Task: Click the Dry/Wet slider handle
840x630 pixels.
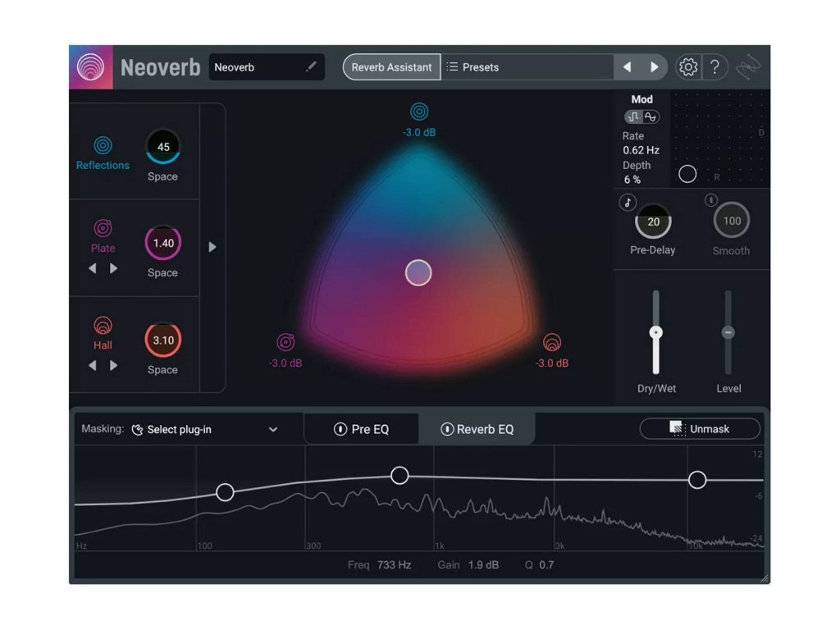Action: [655, 333]
